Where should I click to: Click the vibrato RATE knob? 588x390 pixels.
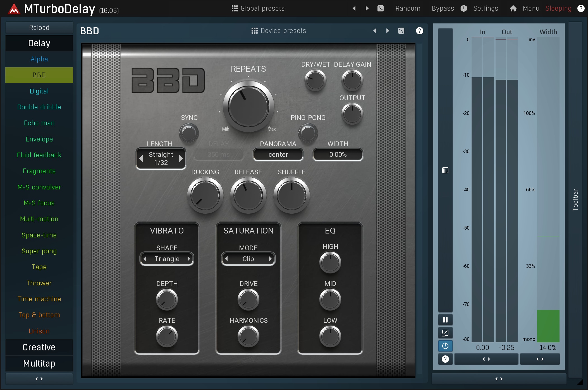click(x=167, y=336)
